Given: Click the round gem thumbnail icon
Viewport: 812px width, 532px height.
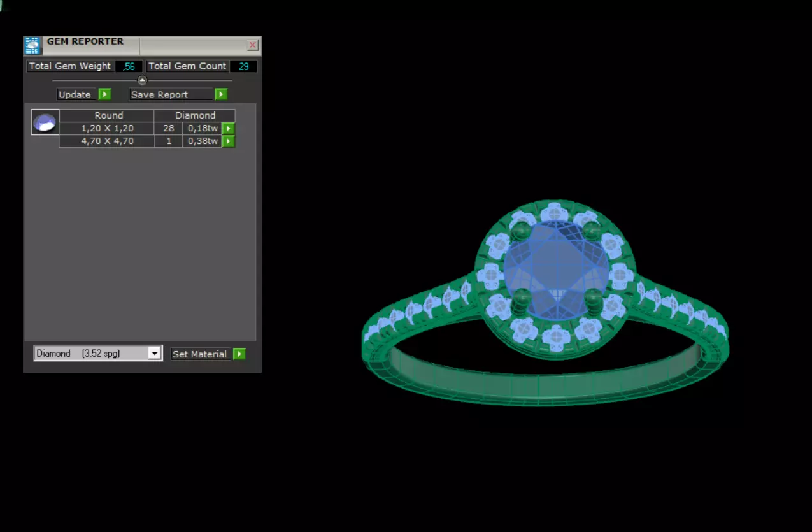Looking at the screenshot, I should 45,122.
